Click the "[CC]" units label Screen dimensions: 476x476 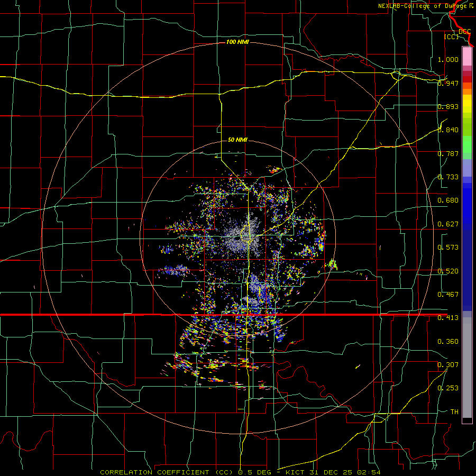pos(452,36)
